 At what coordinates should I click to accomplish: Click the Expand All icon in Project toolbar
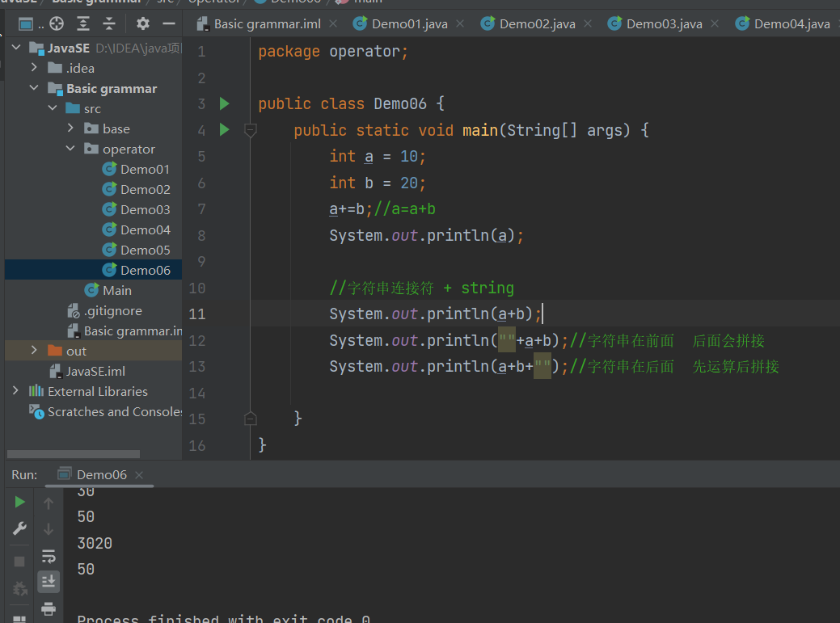pos(83,23)
